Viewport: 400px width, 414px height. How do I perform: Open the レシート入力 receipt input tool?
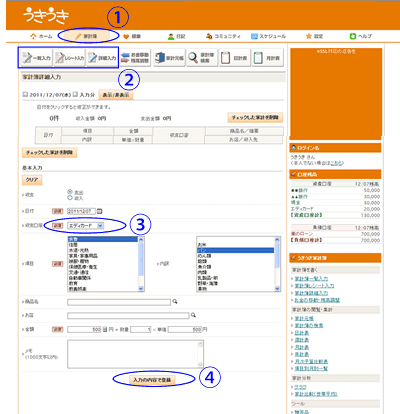[x=69, y=58]
